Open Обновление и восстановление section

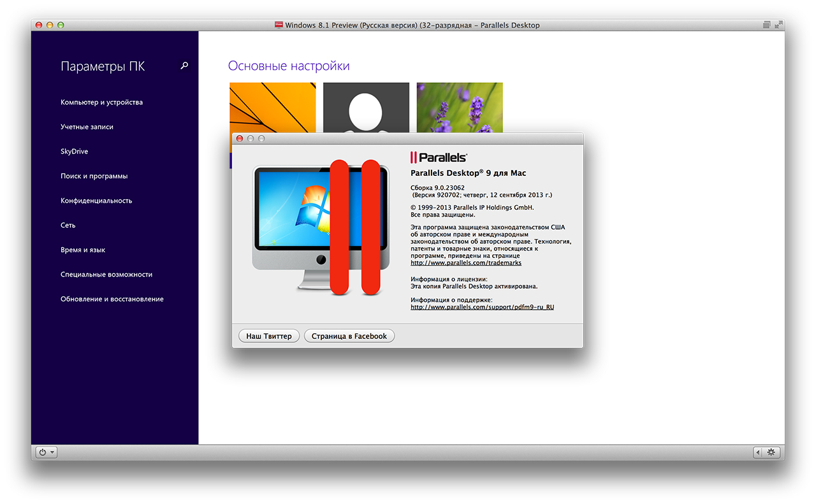point(112,299)
